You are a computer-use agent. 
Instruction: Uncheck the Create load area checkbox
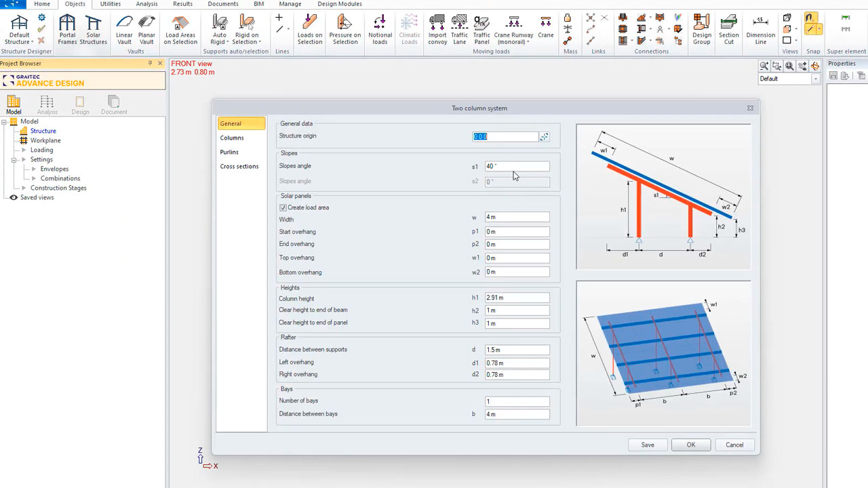coord(283,207)
